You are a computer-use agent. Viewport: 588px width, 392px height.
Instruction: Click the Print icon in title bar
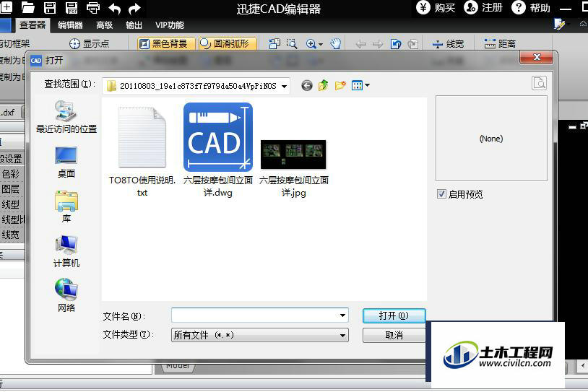93,7
